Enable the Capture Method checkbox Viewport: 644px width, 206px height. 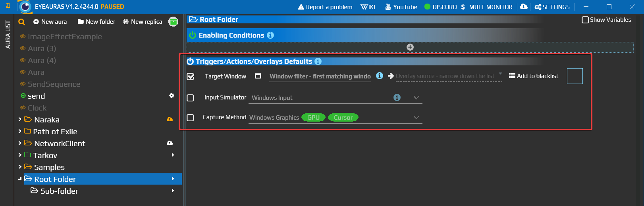coord(191,118)
